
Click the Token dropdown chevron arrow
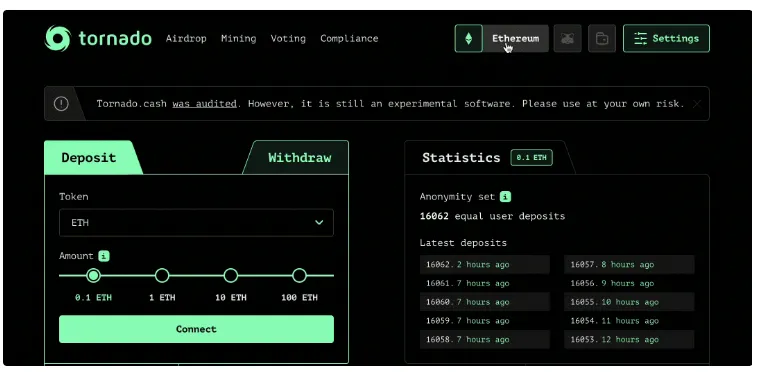click(319, 222)
